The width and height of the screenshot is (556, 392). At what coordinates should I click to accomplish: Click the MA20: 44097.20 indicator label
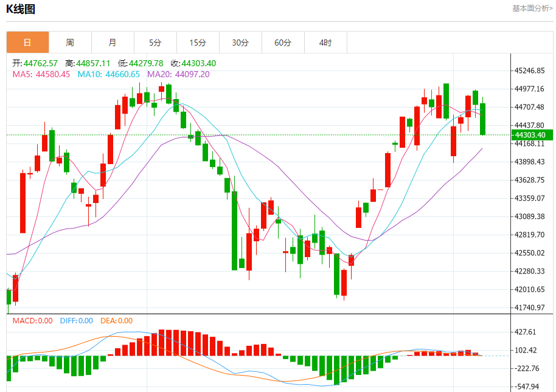click(178, 74)
